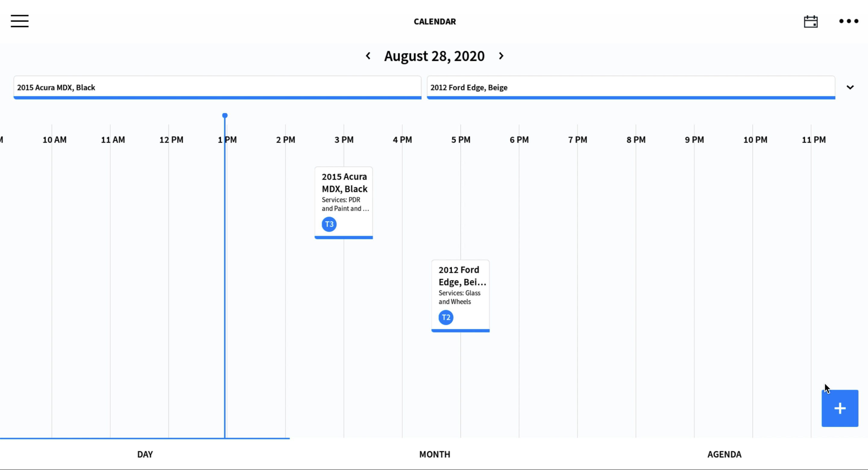This screenshot has width=868, height=470.
Task: Expand the vehicle list chevron
Action: click(850, 87)
